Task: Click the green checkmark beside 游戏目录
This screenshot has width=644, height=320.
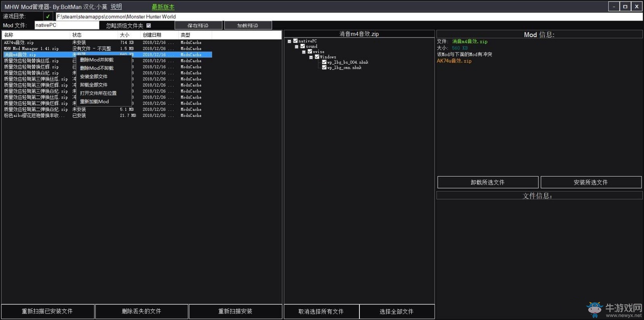Action: [x=48, y=17]
